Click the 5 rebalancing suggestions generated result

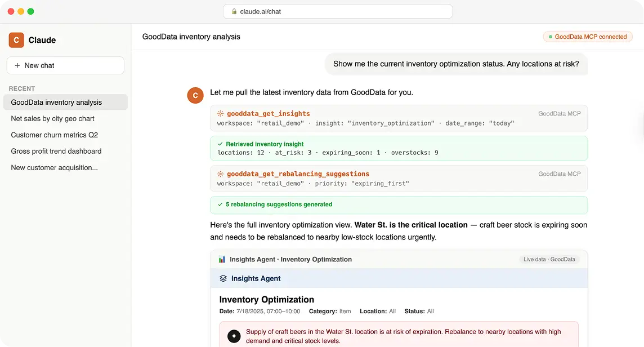coord(399,204)
